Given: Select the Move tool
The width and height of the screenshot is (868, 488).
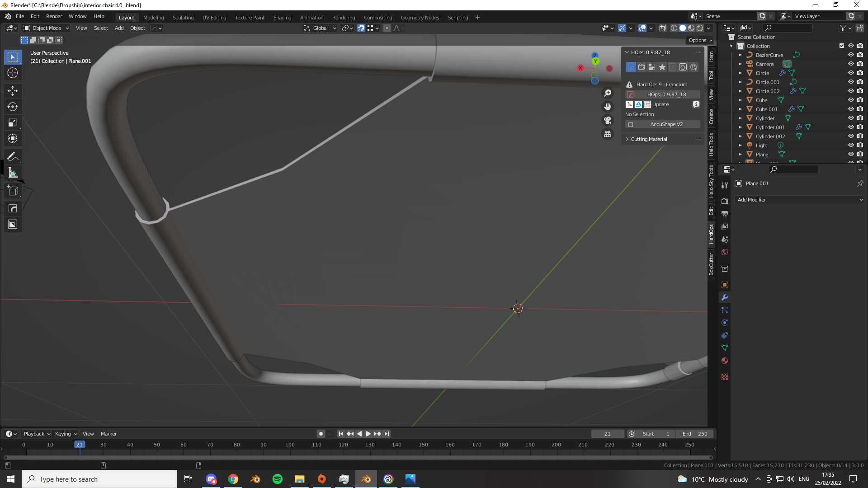Looking at the screenshot, I should click(x=13, y=91).
